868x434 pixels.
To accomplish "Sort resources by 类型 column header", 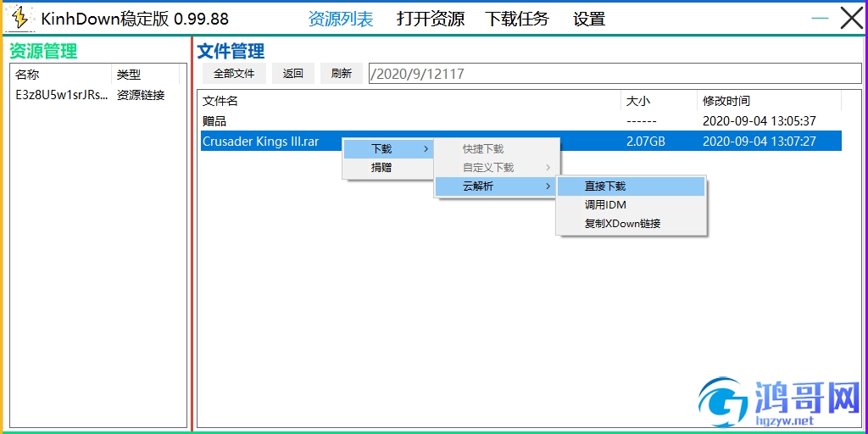I will click(x=146, y=75).
